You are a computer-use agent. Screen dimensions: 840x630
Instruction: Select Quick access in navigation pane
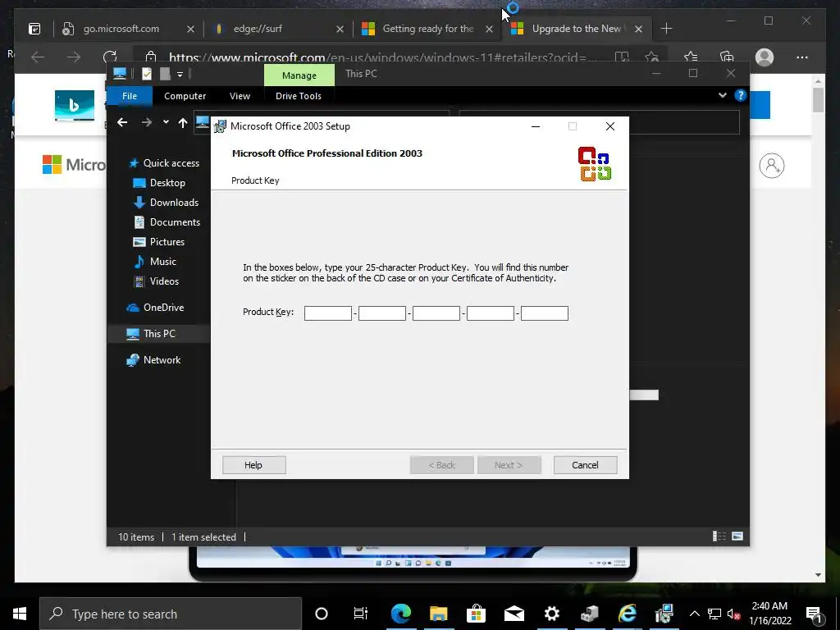tap(164, 163)
